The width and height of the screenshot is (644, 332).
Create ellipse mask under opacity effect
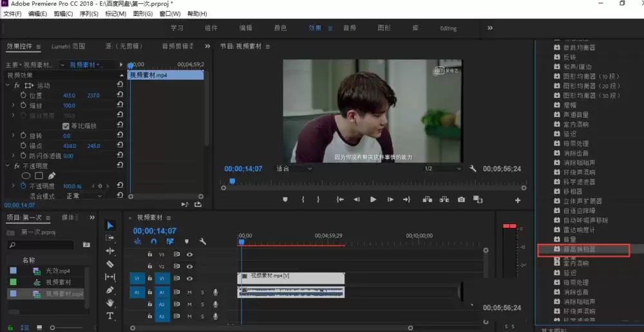[26, 176]
